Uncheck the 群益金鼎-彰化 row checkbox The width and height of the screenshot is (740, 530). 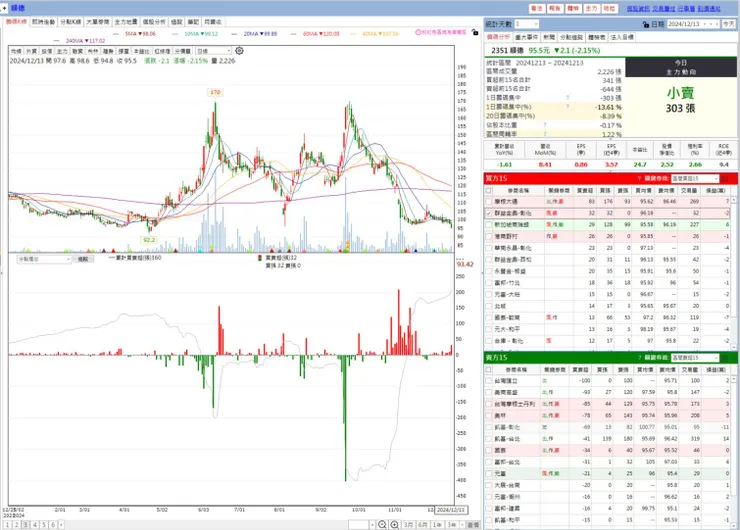[x=489, y=213]
